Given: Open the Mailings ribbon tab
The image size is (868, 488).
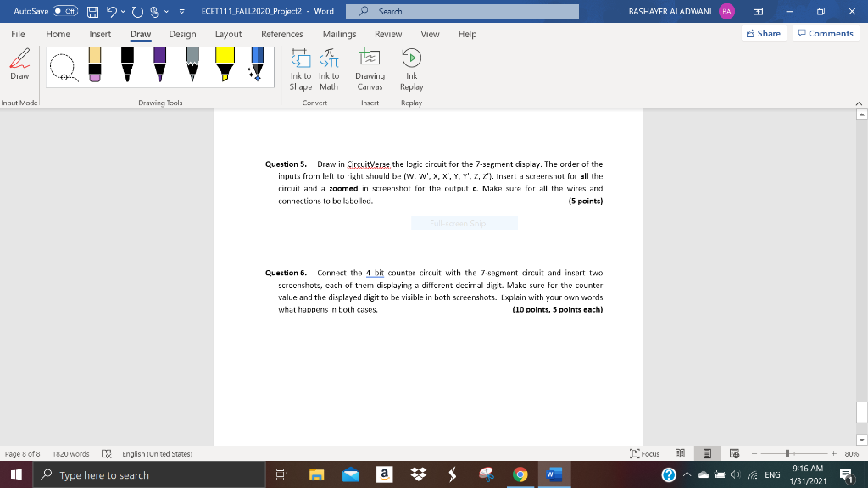Looking at the screenshot, I should pos(338,35).
